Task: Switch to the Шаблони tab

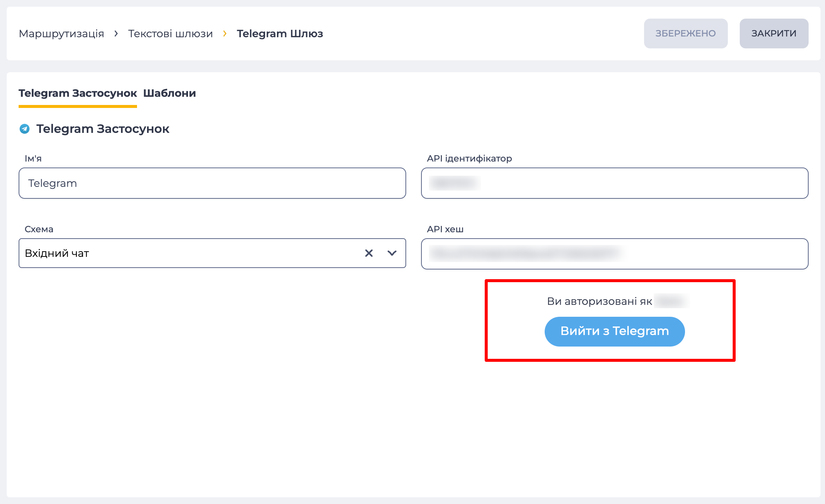Action: pos(169,93)
